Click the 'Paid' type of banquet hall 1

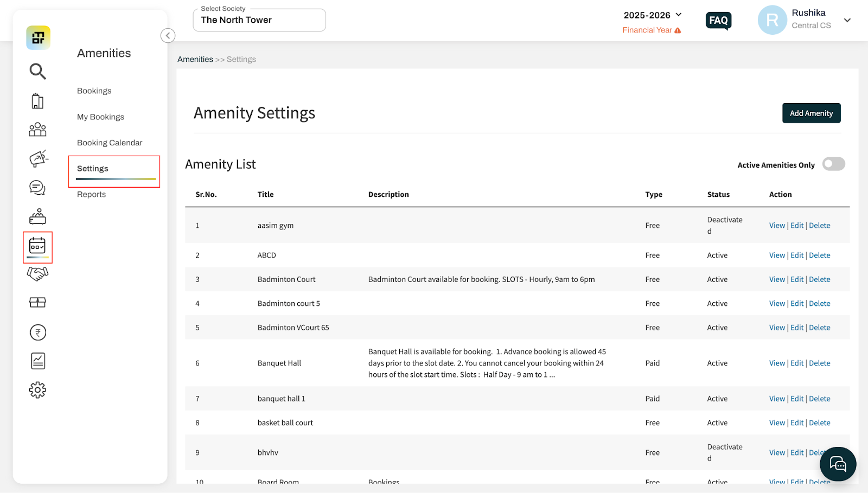(x=653, y=399)
